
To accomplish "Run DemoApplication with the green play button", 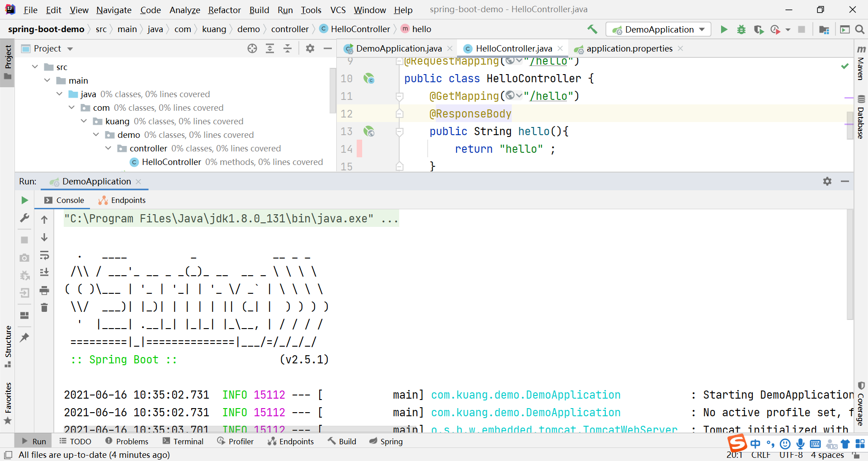I will 724,29.
